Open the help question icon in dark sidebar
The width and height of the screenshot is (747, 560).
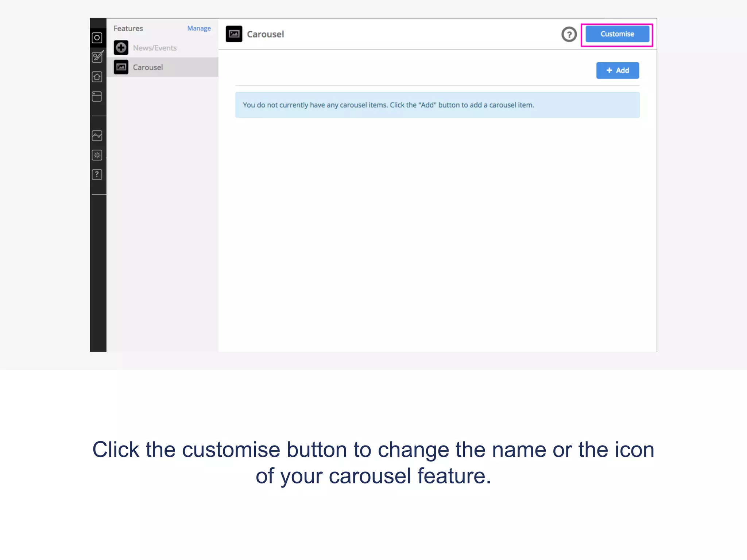tap(97, 175)
